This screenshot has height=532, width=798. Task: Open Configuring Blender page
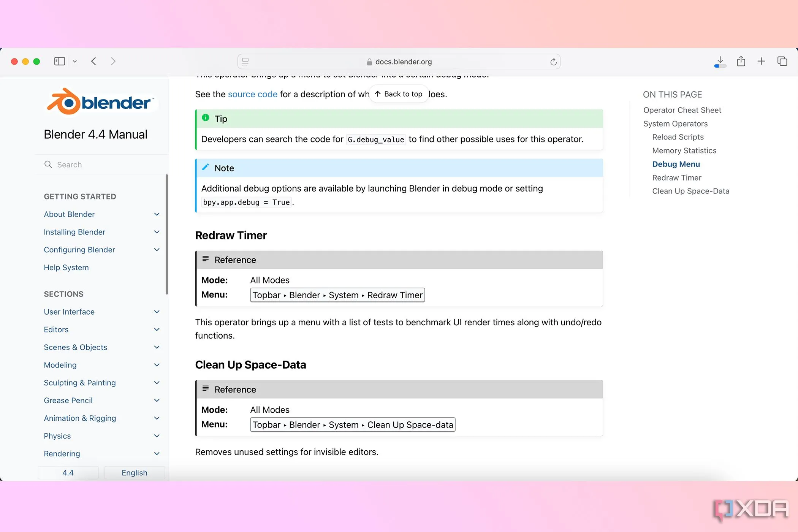click(79, 250)
